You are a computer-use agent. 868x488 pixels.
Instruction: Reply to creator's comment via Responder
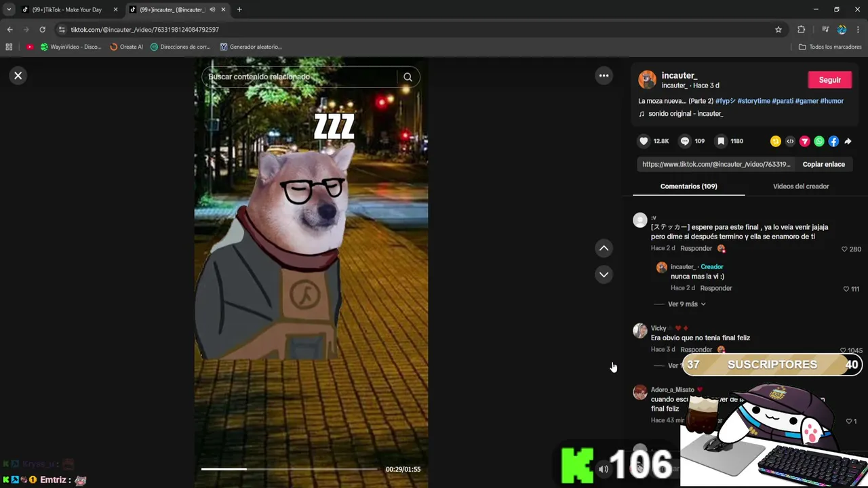tap(715, 288)
